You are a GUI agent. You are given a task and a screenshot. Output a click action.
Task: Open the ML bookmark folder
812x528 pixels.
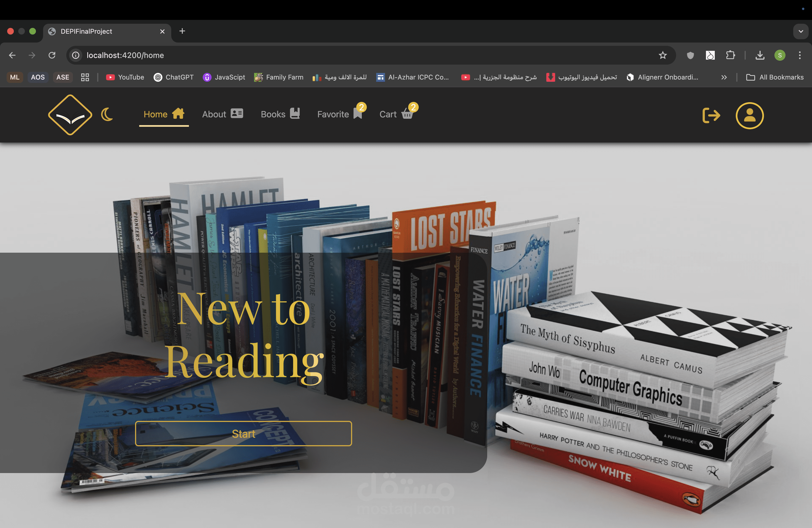(x=15, y=77)
